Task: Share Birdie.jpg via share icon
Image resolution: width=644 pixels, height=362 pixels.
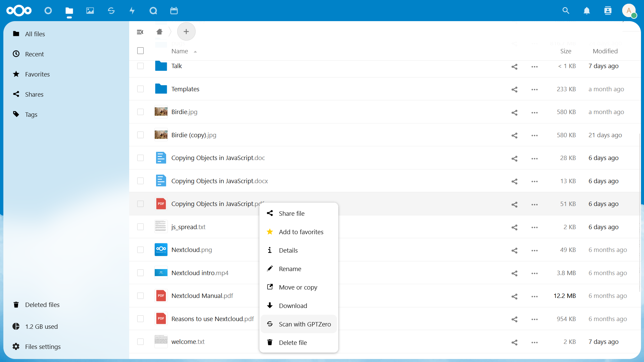Action: point(514,112)
